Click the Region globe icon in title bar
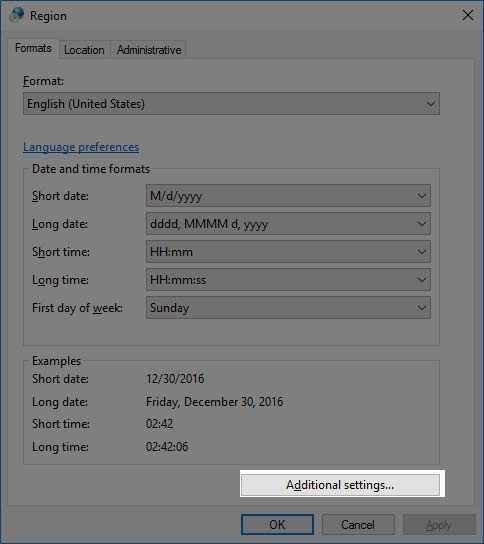 (17, 15)
